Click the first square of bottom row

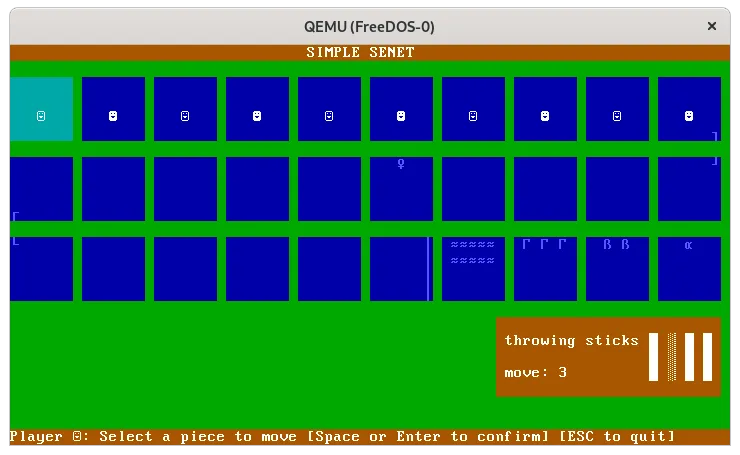(x=42, y=269)
